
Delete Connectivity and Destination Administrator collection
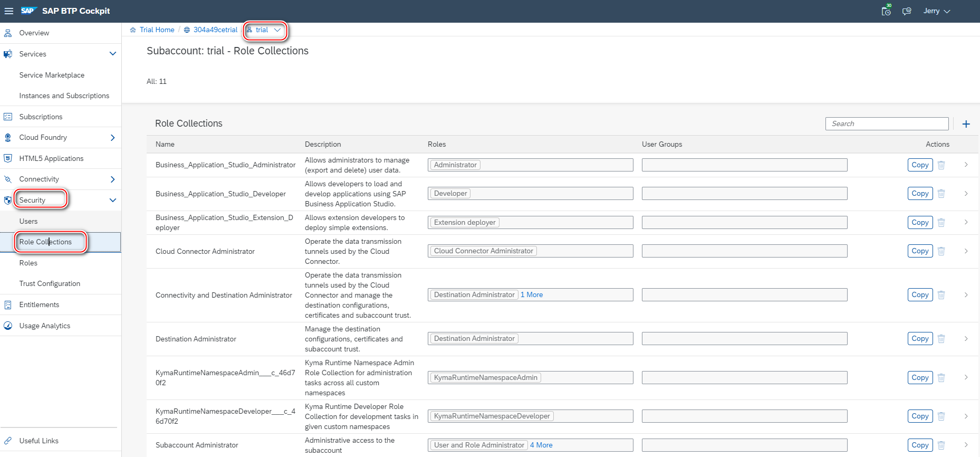coord(941,295)
